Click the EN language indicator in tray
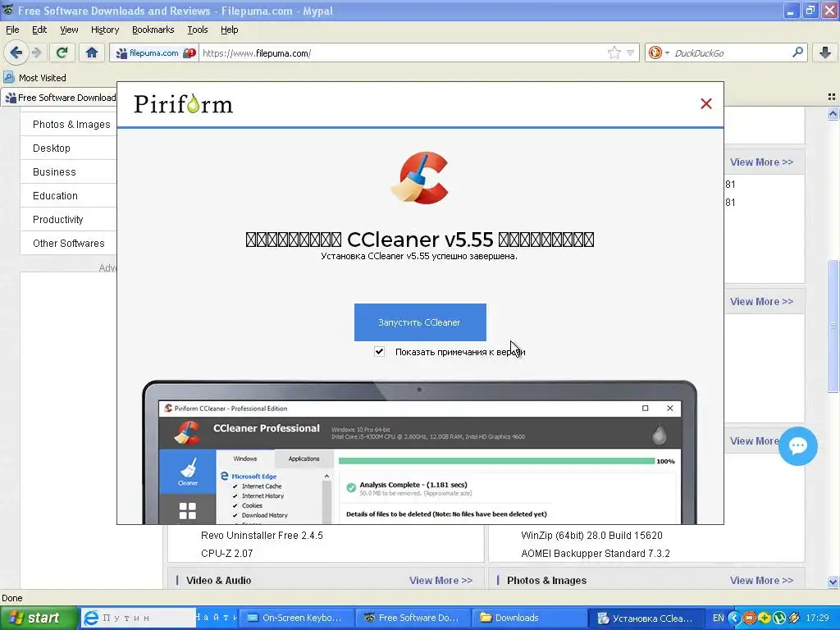Viewport: 840px width, 630px height. tap(718, 618)
